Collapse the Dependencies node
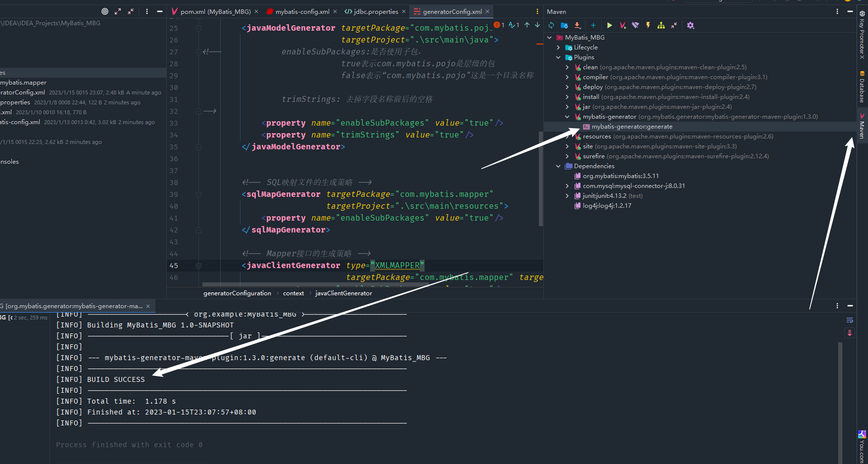868x464 pixels. (x=558, y=166)
